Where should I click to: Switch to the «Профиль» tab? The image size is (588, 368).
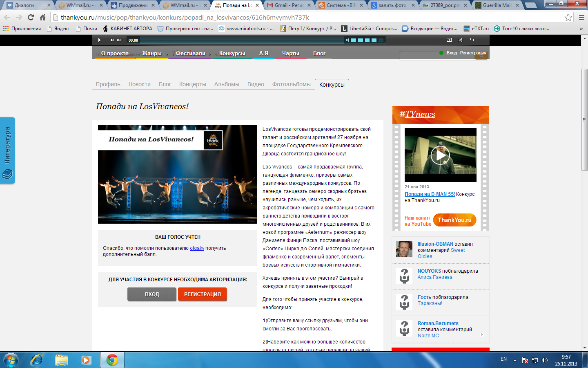(x=108, y=84)
